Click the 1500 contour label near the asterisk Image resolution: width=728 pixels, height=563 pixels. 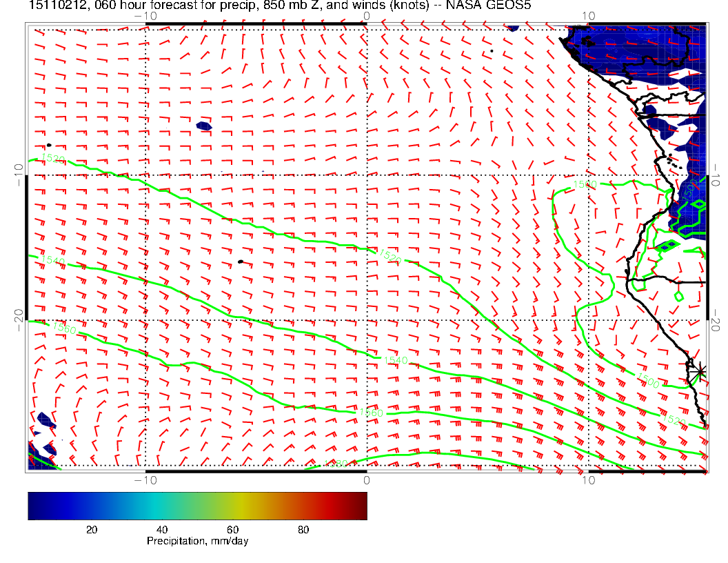648,379
